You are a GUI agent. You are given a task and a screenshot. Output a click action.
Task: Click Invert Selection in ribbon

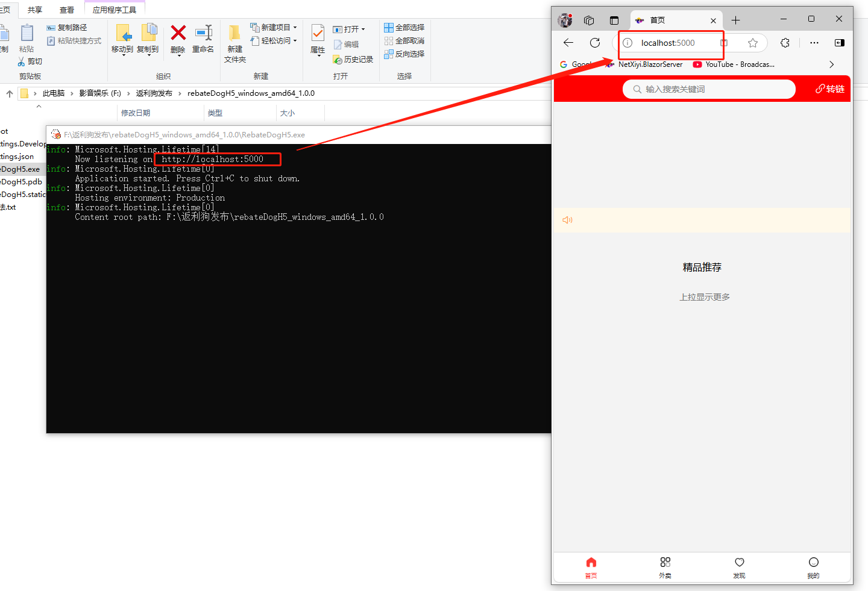(x=404, y=54)
